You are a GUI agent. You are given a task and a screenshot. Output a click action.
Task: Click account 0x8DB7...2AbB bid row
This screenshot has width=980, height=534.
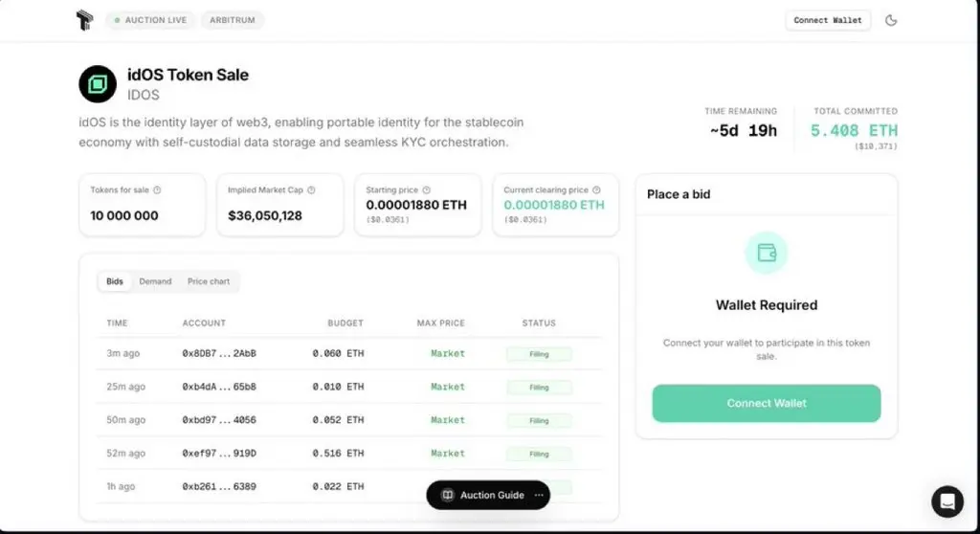pos(219,353)
